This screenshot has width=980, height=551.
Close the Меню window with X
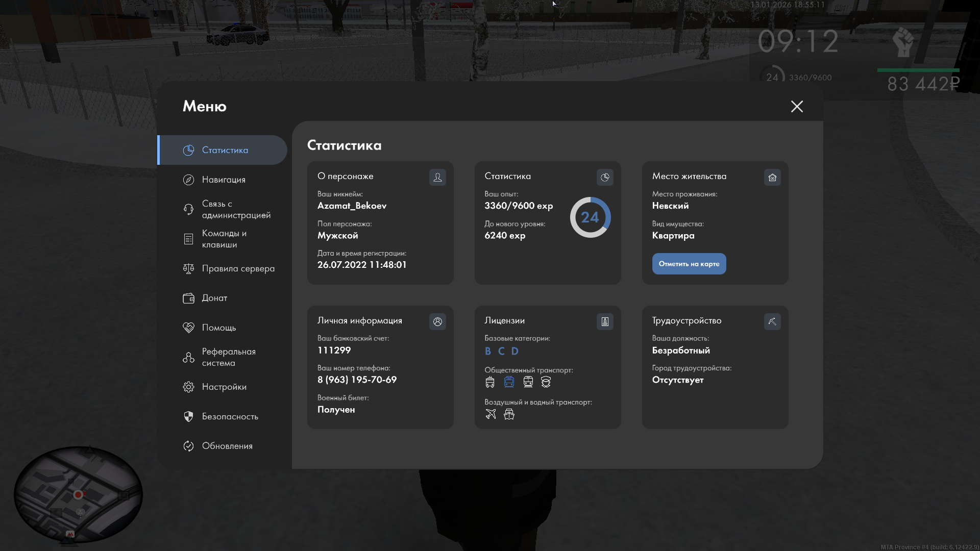click(797, 106)
